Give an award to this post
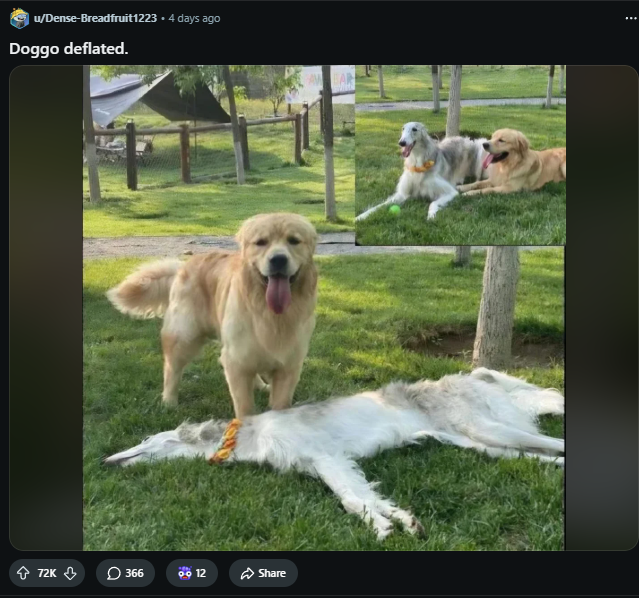639x598 pixels. 192,573
